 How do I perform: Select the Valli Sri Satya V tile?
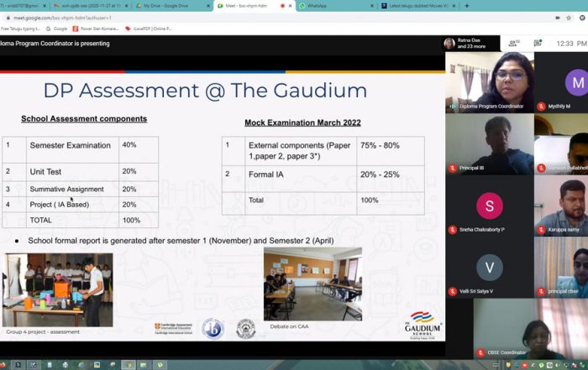point(490,268)
